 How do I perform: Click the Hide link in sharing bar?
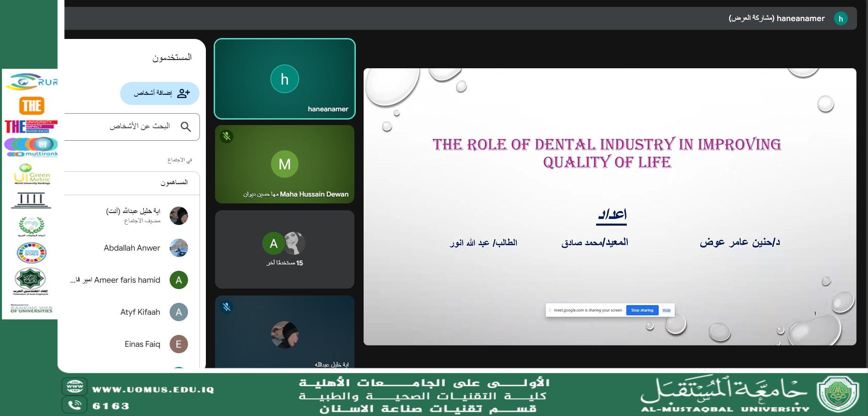click(666, 310)
